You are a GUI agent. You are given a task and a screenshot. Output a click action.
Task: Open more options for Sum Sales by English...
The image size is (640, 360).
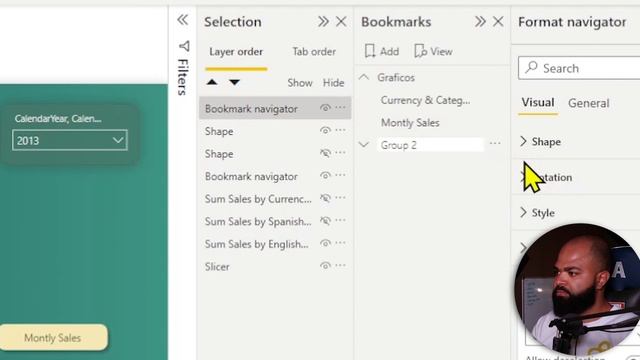340,243
